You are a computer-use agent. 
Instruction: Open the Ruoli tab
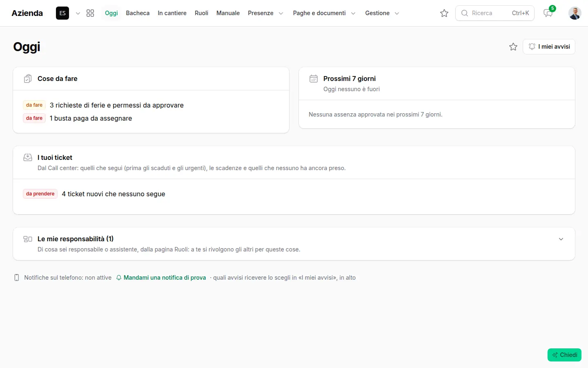click(x=201, y=13)
